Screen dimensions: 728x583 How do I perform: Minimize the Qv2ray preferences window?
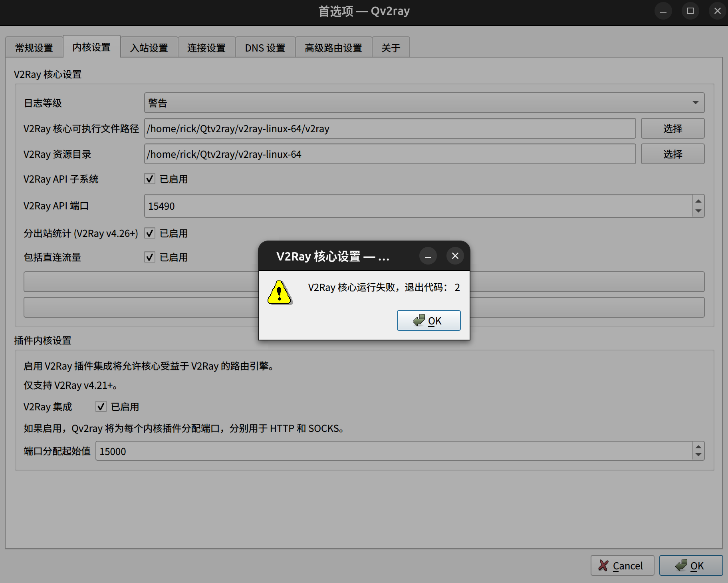(x=663, y=11)
